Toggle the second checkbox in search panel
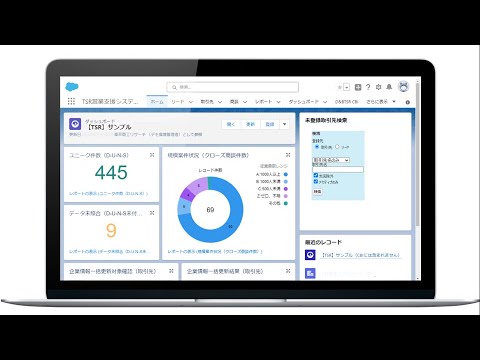Image resolution: width=480 pixels, height=360 pixels. pyautogui.click(x=316, y=182)
